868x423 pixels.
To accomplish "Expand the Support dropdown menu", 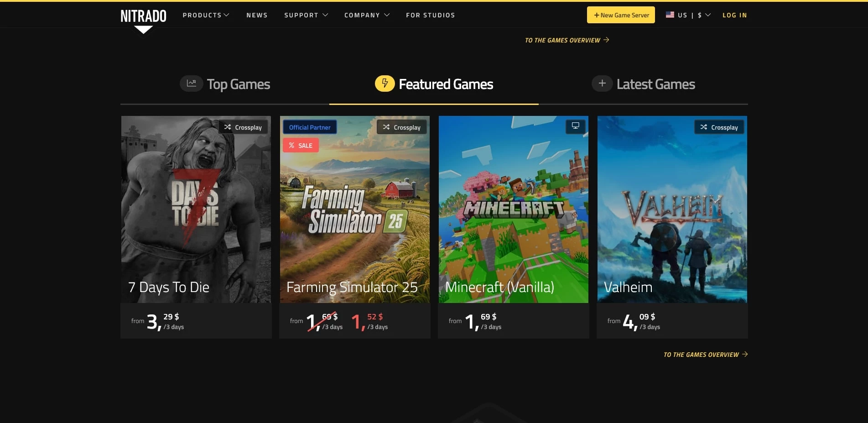I will 306,15.
